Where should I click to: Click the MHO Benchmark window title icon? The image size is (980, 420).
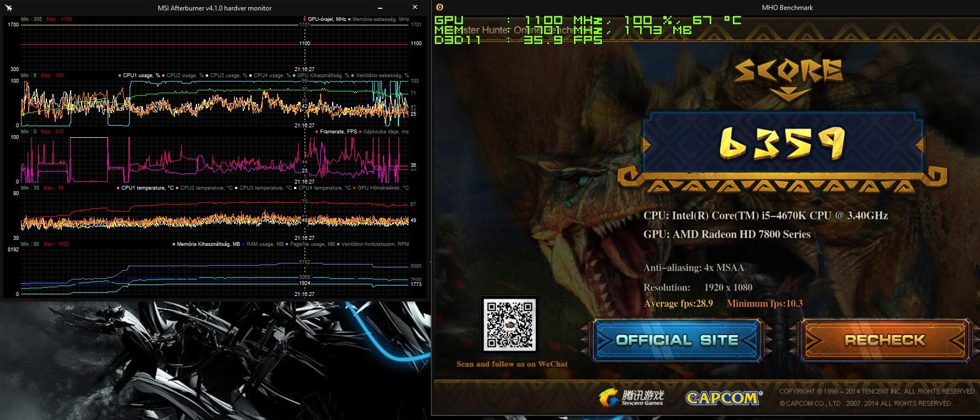point(439,8)
